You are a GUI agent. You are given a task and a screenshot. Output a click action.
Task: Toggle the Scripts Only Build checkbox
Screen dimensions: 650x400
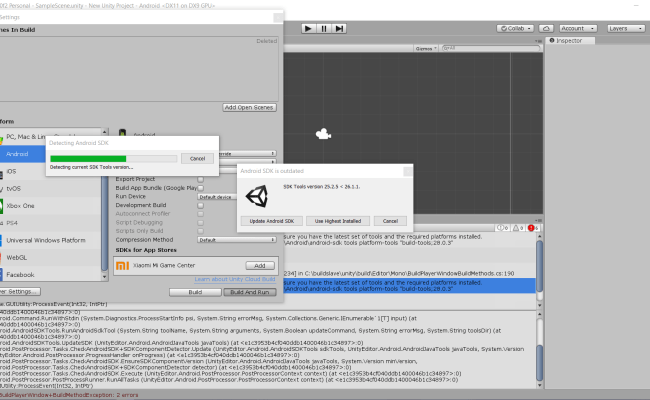(201, 231)
